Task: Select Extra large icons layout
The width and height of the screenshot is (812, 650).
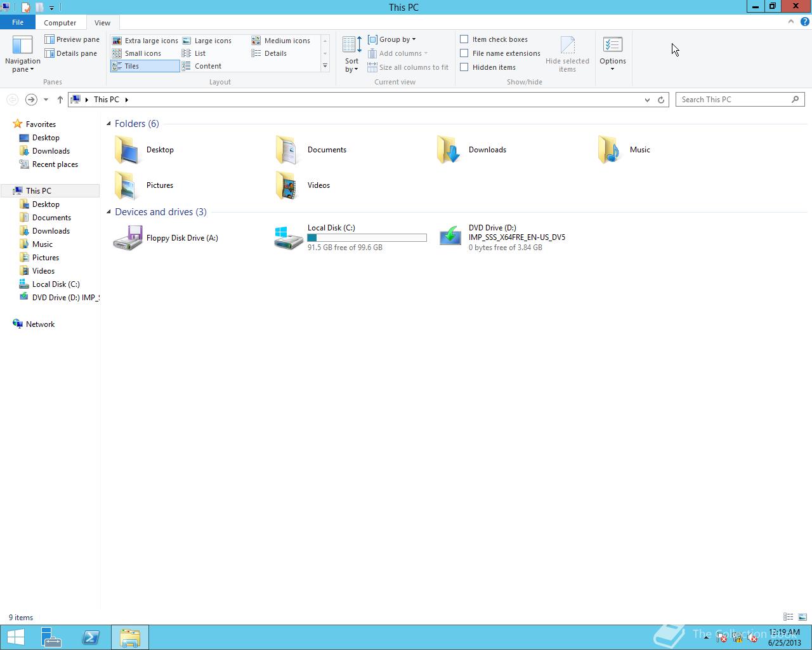Action: coord(145,41)
